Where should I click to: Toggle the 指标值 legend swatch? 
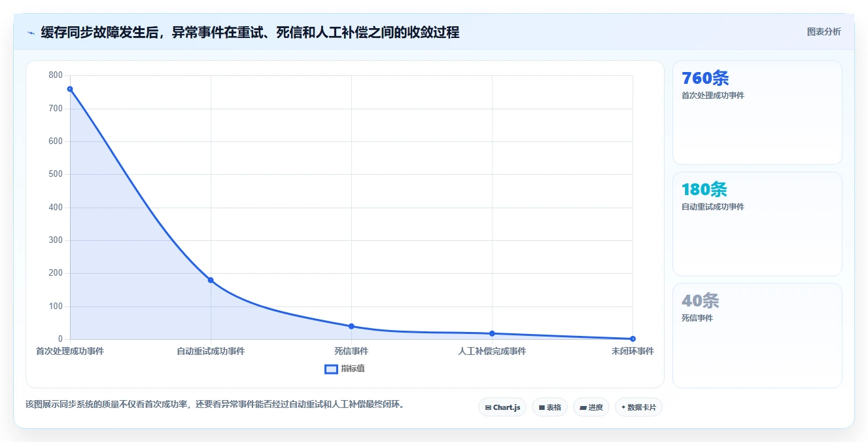point(331,369)
